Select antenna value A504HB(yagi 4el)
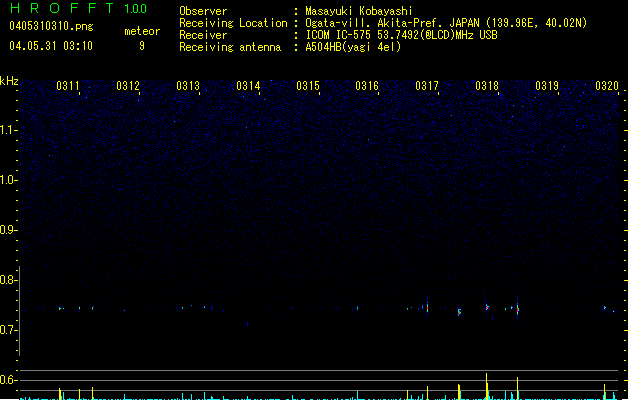 pos(353,47)
